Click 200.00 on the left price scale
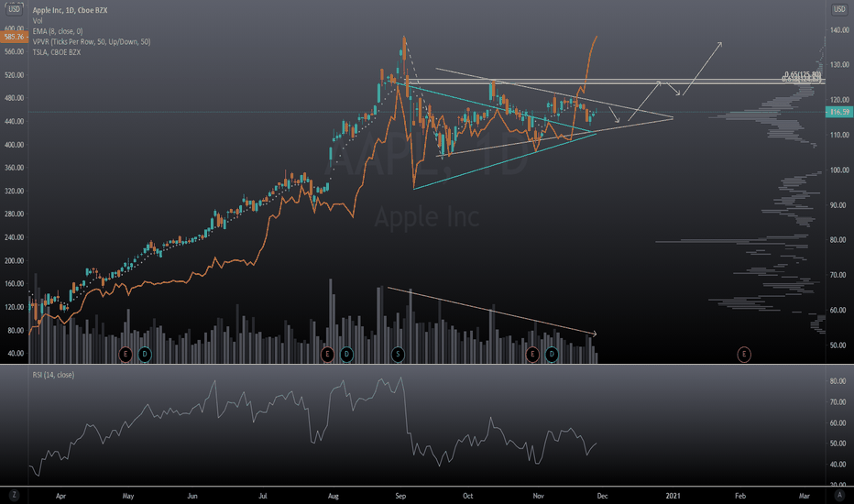This screenshot has height=504, width=854. [14, 261]
